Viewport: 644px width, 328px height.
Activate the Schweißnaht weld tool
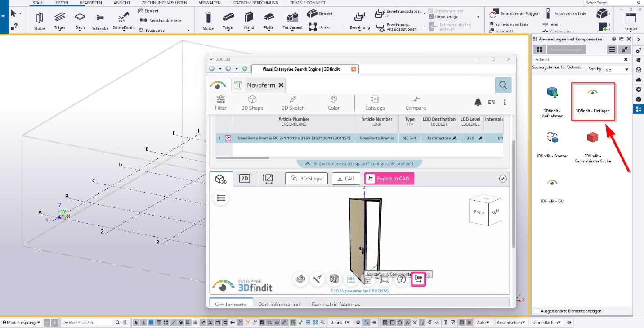(x=123, y=20)
